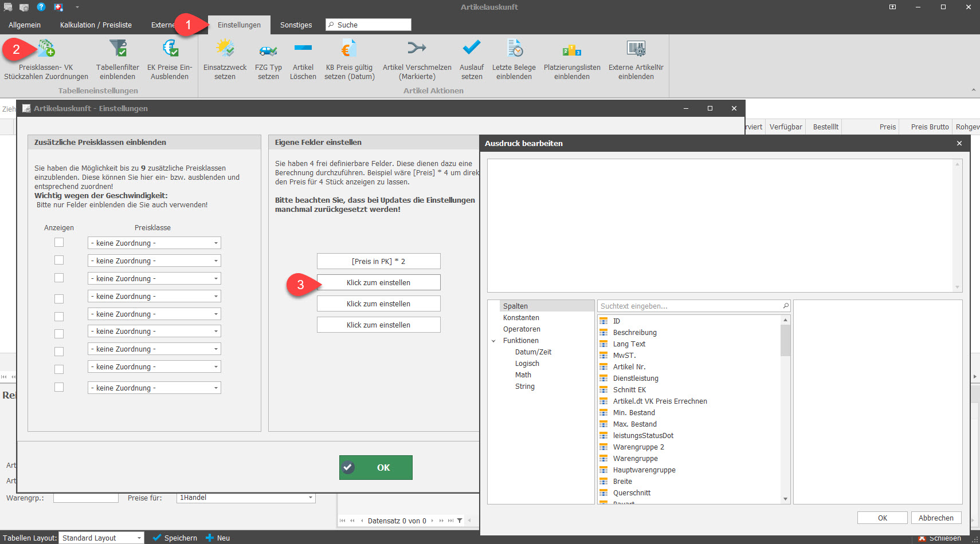980x544 pixels.
Task: Click the expression editor scrollbar down arrow
Action: click(957, 287)
